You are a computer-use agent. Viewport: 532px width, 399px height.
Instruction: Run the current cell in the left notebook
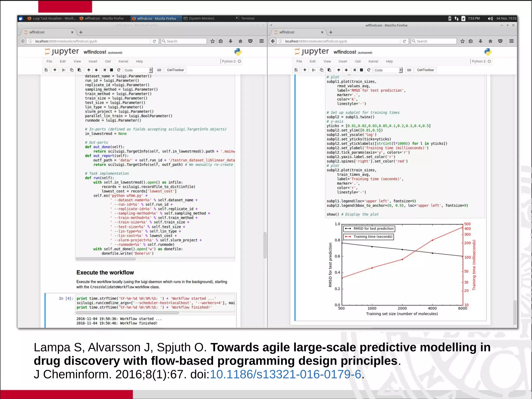coord(105,70)
